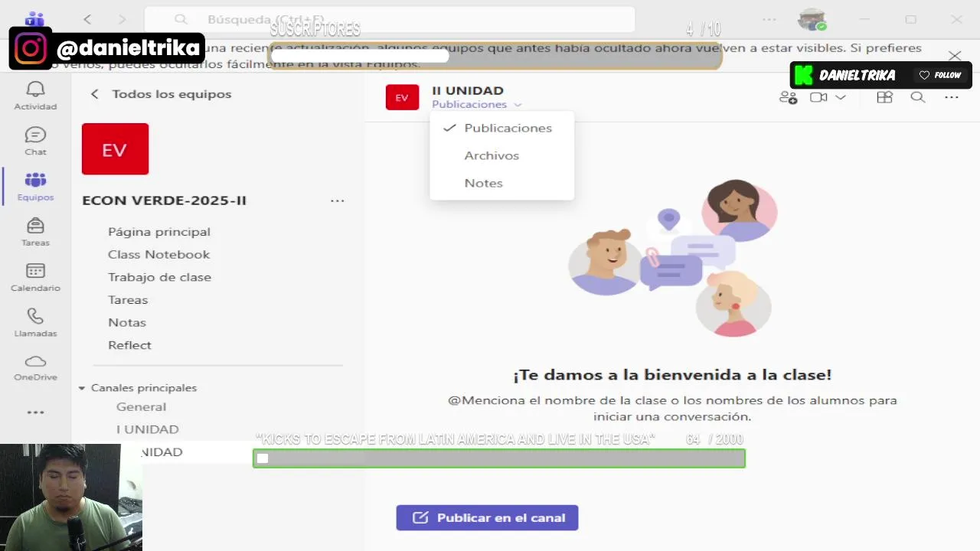Select the I UNIDAD channel

tap(147, 429)
